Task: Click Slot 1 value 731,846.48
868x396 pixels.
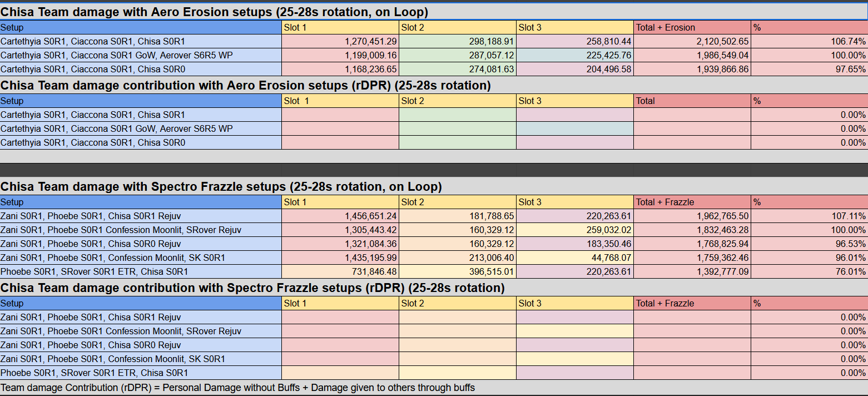Action: click(x=340, y=271)
